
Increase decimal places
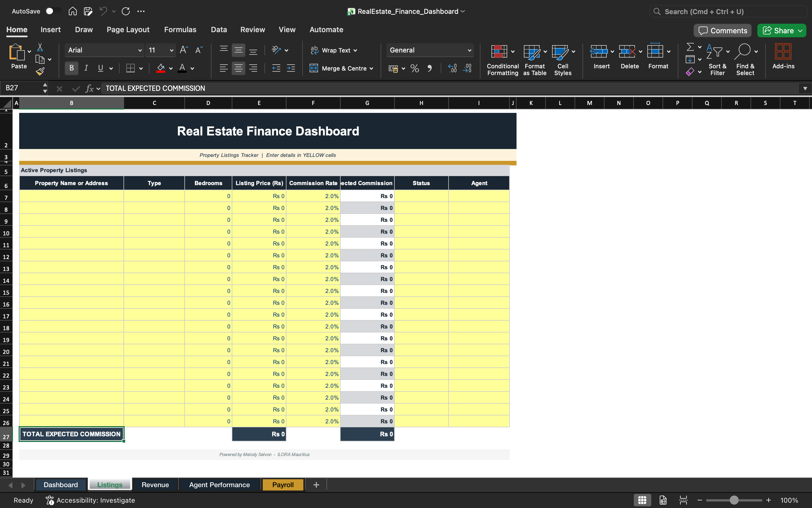click(x=452, y=69)
